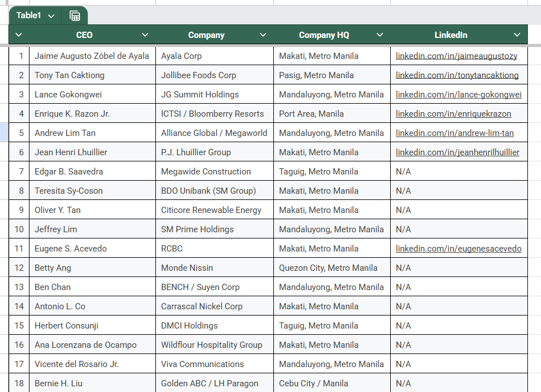
Task: Select cell Tony Tan Caktiong
Action: pos(92,75)
